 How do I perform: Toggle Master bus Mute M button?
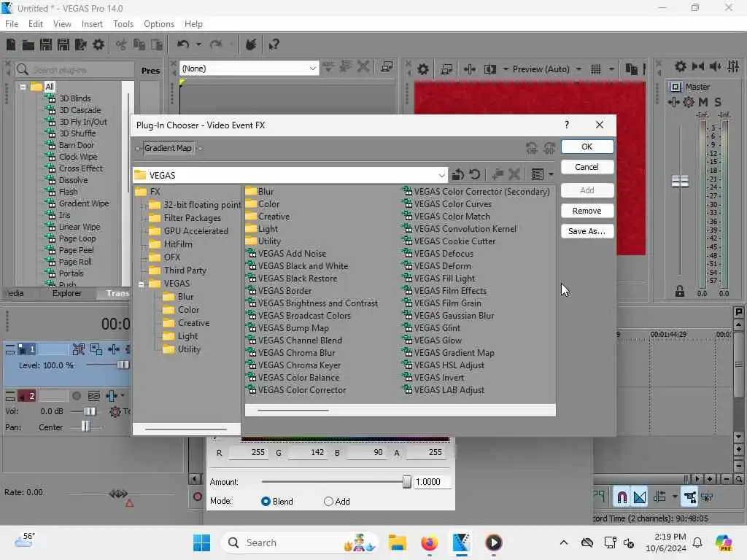click(x=703, y=102)
